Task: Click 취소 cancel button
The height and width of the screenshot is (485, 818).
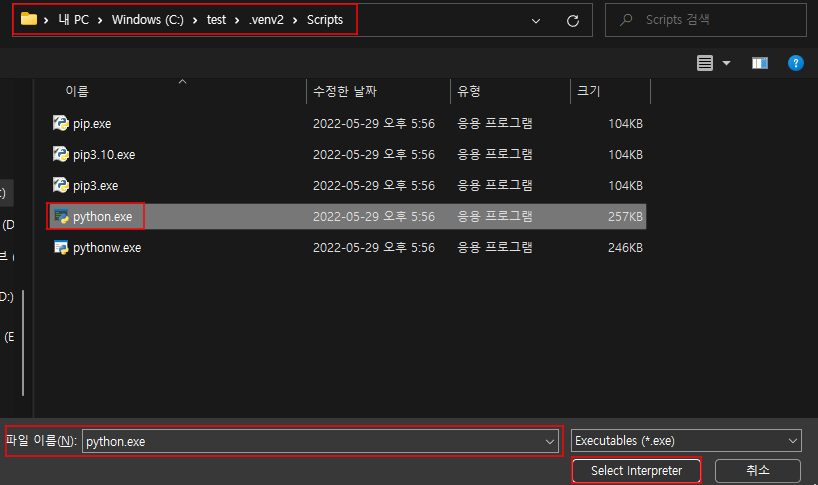Action: coord(757,470)
